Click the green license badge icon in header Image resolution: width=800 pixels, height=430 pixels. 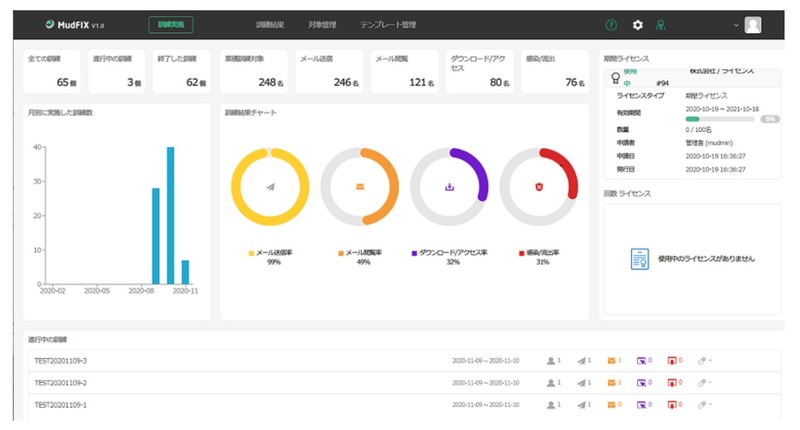[662, 24]
